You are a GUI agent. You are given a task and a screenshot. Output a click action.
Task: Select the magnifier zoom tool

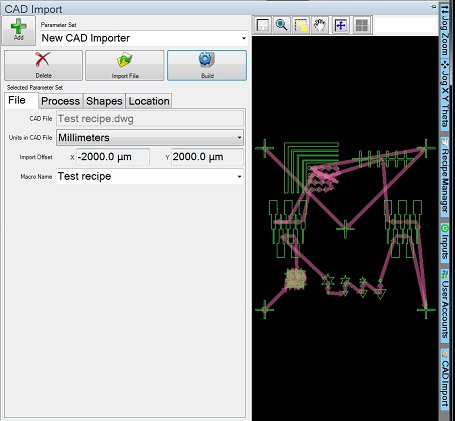point(282,25)
